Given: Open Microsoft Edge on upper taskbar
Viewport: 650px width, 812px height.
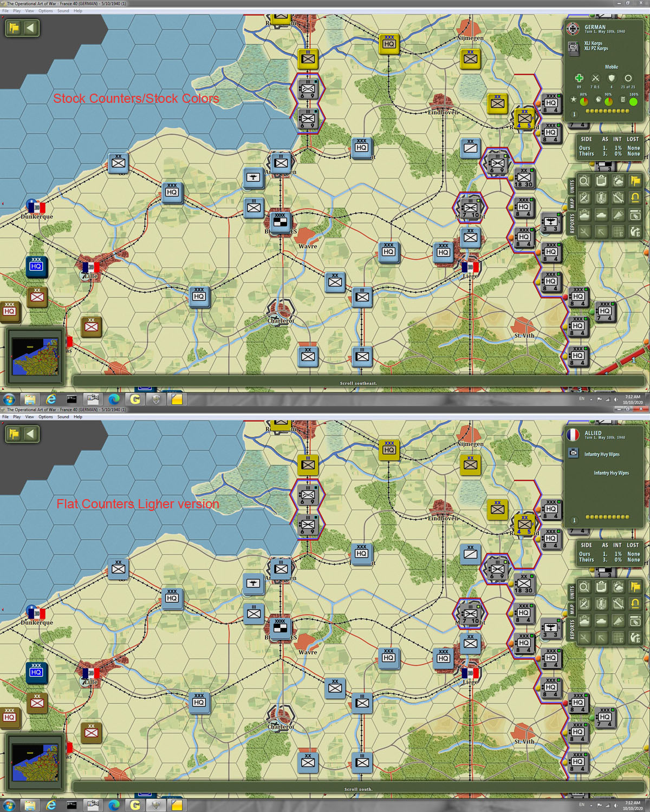Looking at the screenshot, I should (114, 400).
